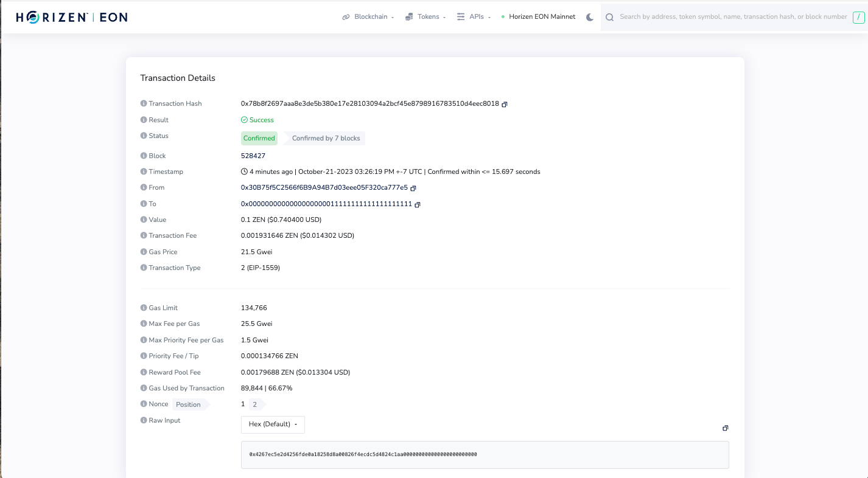Copy the From address
The width and height of the screenshot is (868, 478).
pos(413,188)
